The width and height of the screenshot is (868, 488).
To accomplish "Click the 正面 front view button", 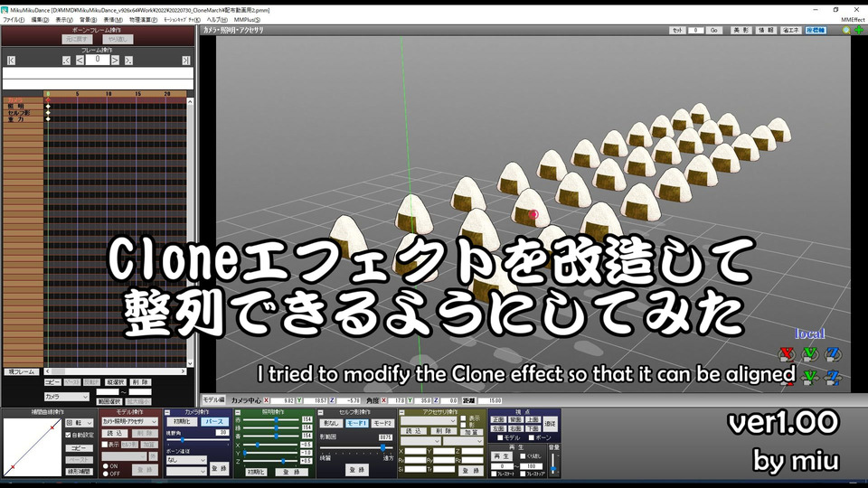I will coord(498,419).
